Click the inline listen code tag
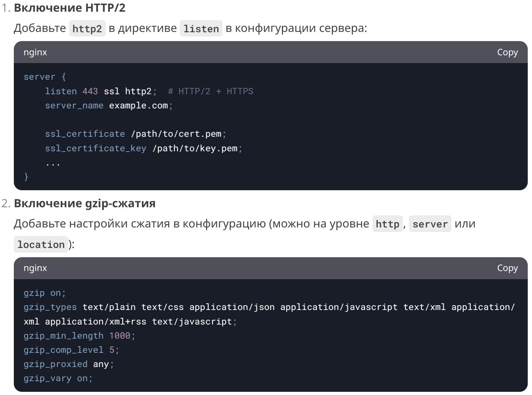 tap(201, 29)
